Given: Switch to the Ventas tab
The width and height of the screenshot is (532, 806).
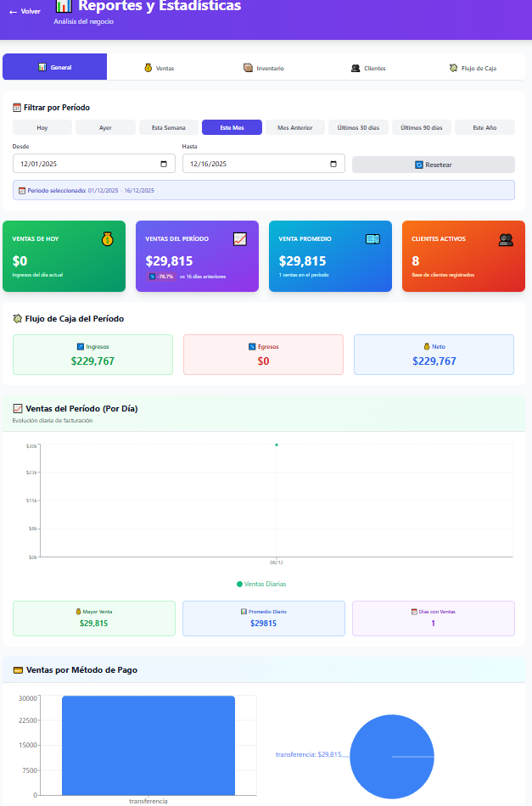Looking at the screenshot, I should tap(160, 68).
